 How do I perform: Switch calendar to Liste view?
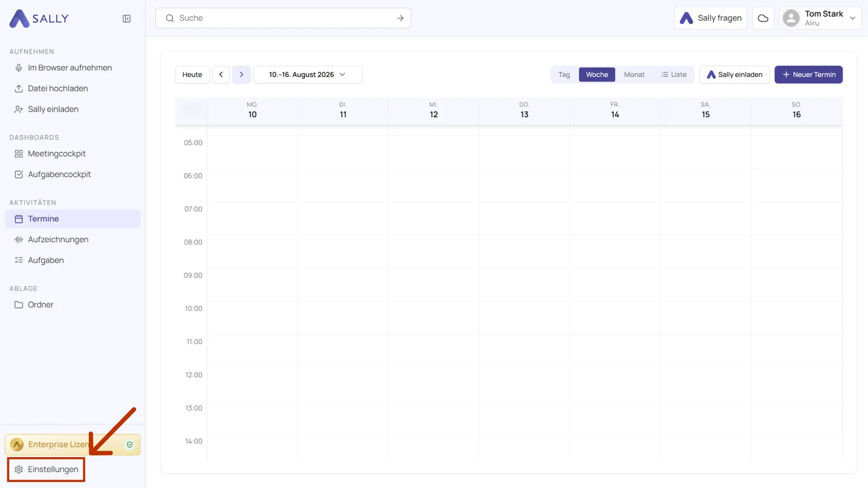point(674,75)
